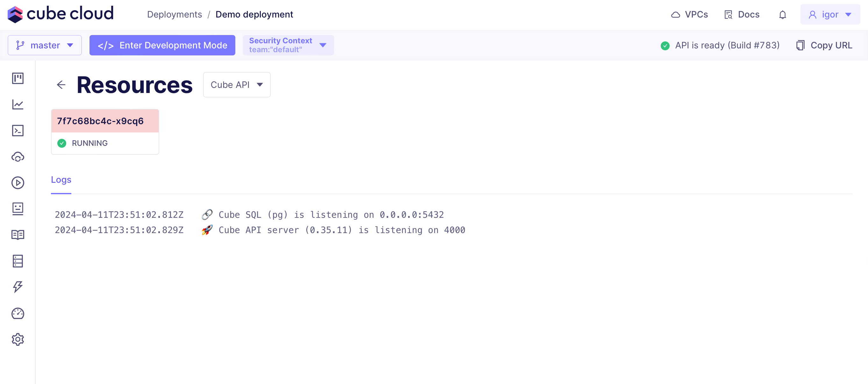Click the Copy URL button
Screen dimensions: 868x384
point(824,45)
